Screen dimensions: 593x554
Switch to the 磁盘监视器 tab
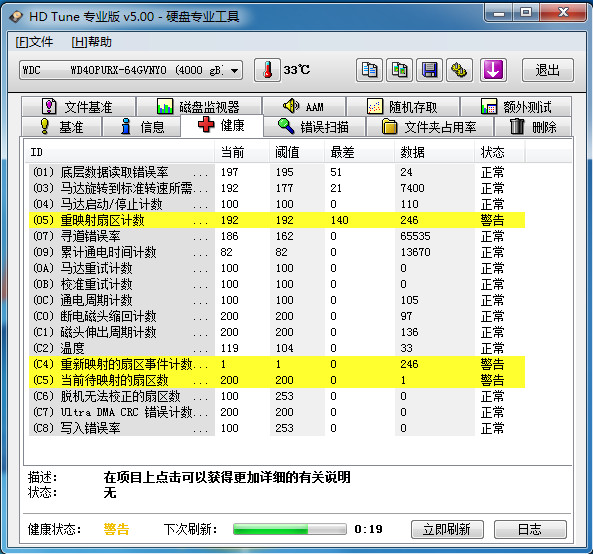tap(199, 107)
